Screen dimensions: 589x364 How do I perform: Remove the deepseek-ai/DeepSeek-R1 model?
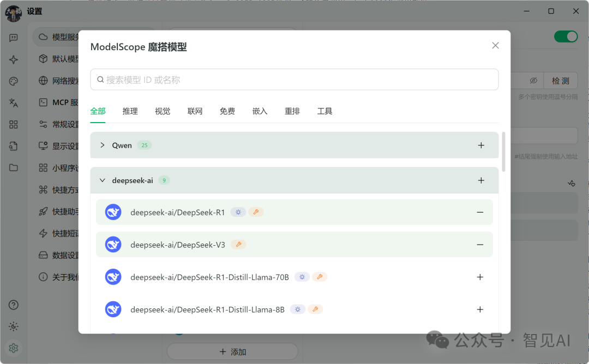pyautogui.click(x=480, y=212)
